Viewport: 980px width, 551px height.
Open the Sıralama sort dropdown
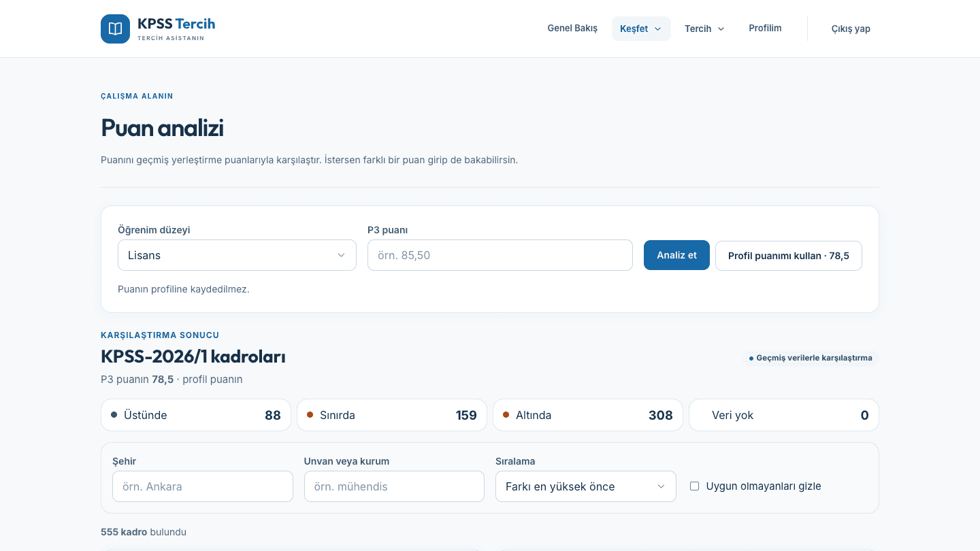(x=586, y=486)
